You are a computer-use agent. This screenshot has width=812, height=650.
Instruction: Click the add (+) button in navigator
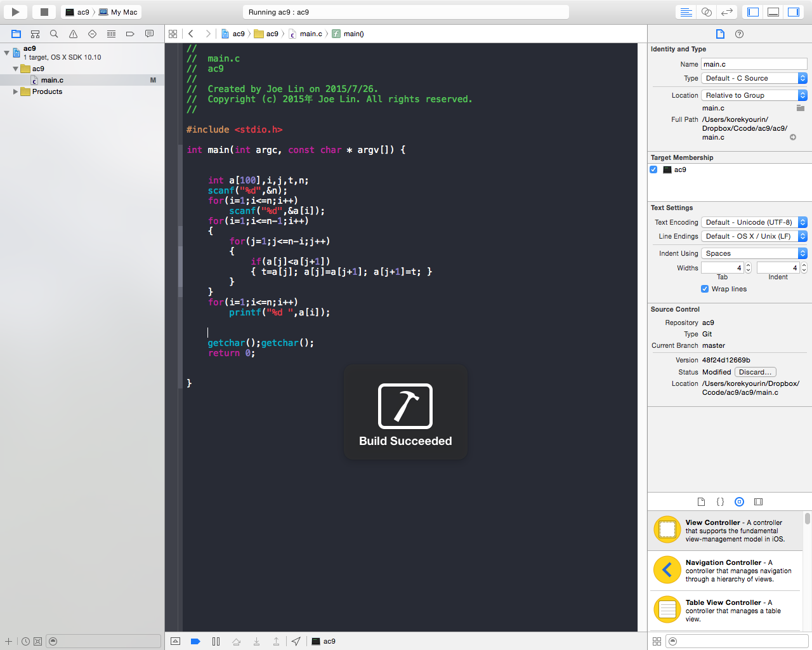8,641
